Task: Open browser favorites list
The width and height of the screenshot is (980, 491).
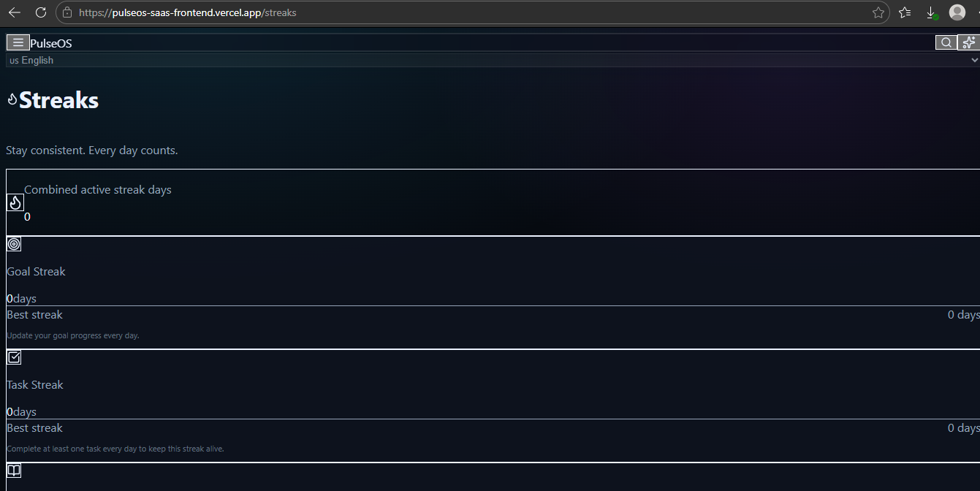Action: (905, 12)
